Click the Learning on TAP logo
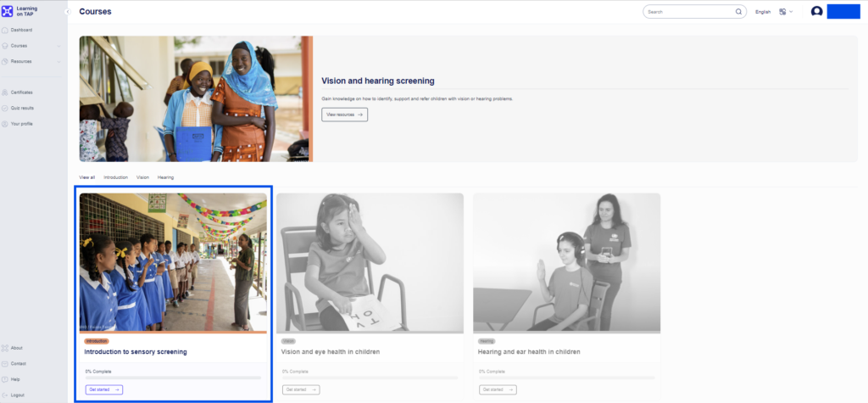The image size is (868, 403). point(8,11)
